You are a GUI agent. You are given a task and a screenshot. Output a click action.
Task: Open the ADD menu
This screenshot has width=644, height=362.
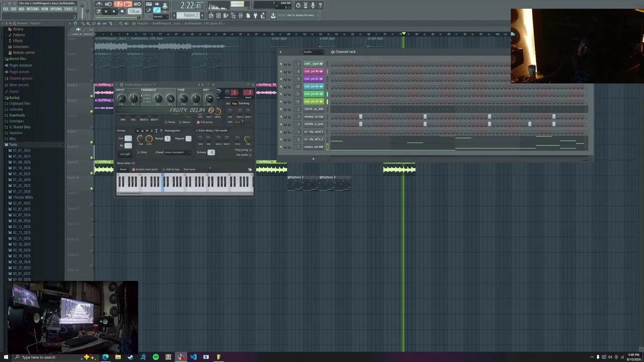tap(21, 9)
